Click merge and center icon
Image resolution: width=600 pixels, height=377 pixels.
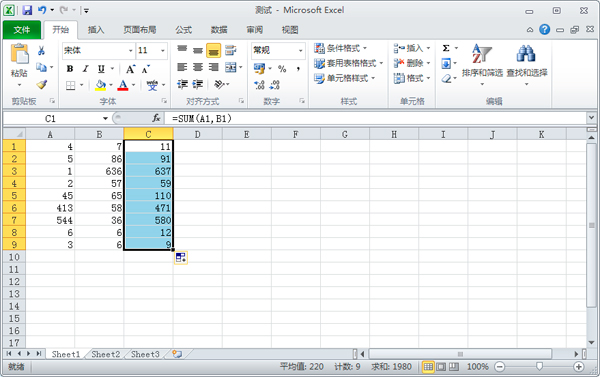pos(231,67)
